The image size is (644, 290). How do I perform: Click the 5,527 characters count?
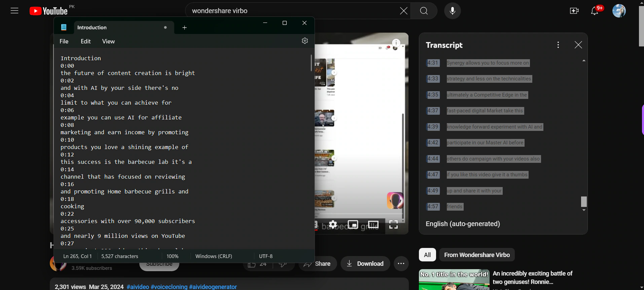click(x=120, y=256)
